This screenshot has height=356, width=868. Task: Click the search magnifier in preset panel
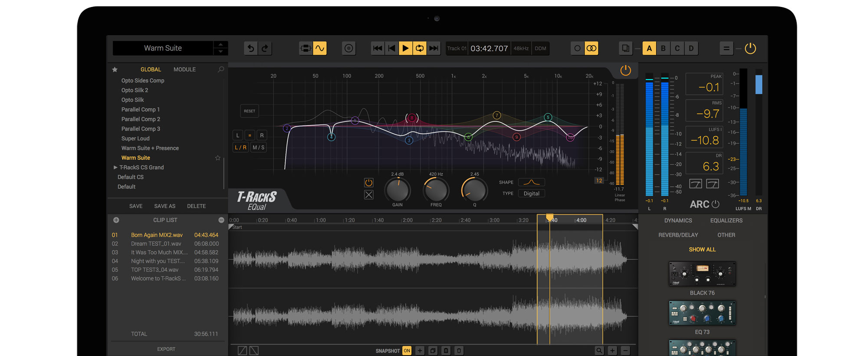[x=220, y=69]
